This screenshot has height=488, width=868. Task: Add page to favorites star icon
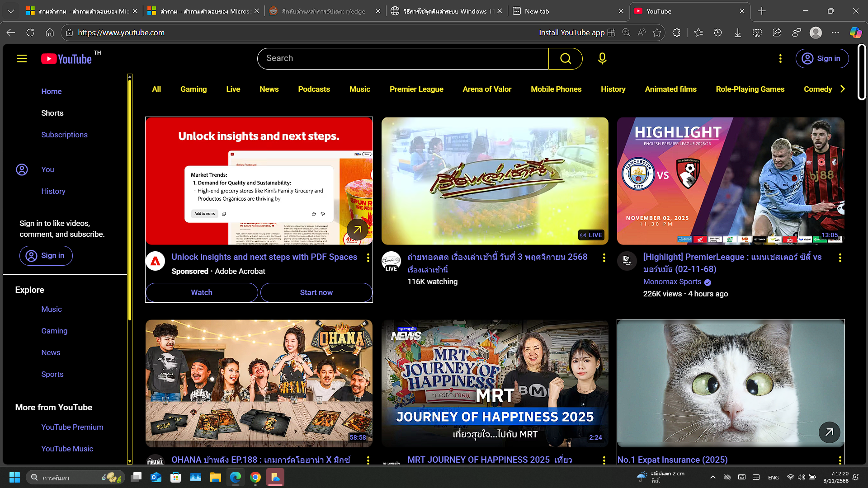(x=657, y=33)
